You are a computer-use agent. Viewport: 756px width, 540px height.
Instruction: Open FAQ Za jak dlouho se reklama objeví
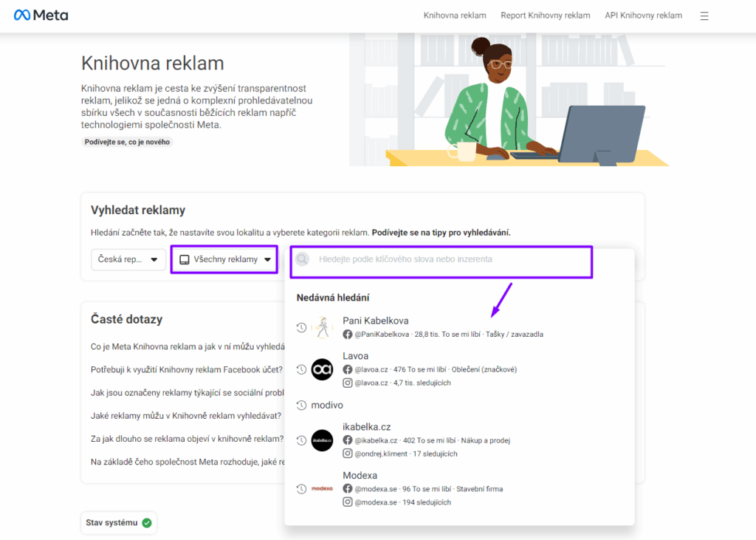point(187,439)
